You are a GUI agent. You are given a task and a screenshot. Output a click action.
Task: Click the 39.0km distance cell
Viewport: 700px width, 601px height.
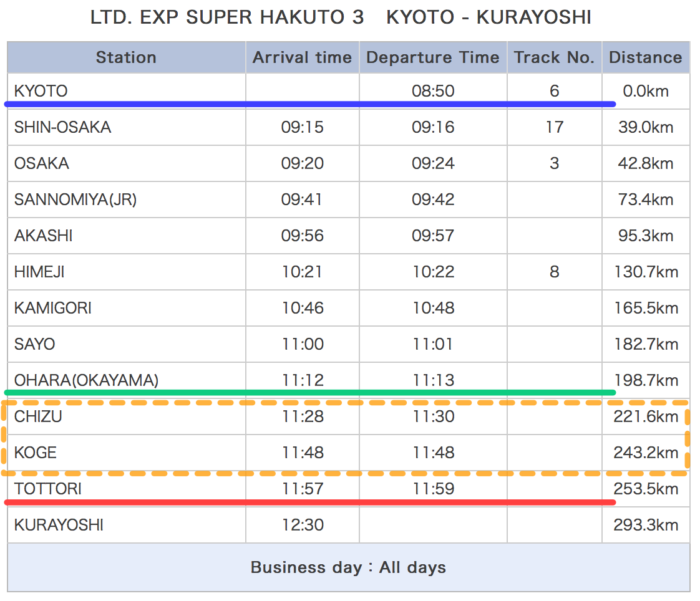click(646, 127)
